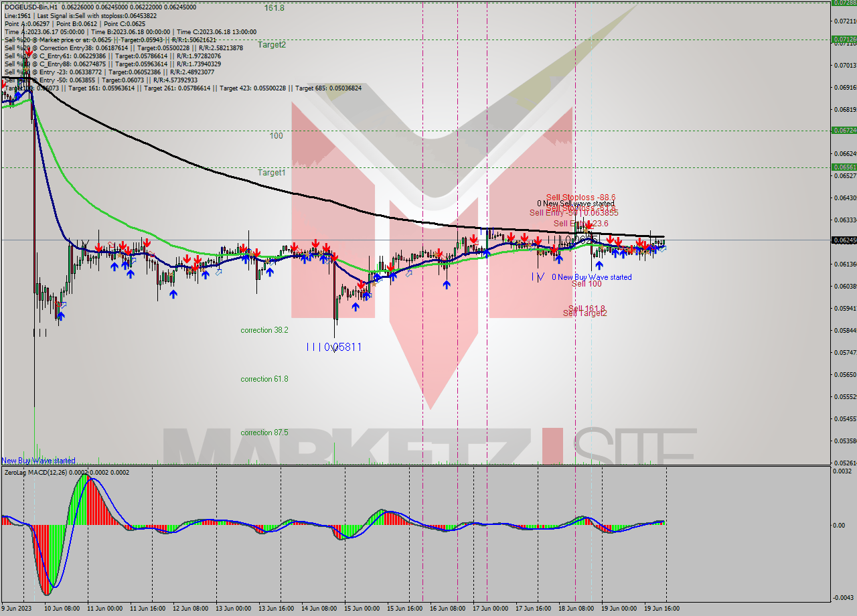This screenshot has width=857, height=616.
Task: Click the 0.05747 price axis value
Action: 846,352
